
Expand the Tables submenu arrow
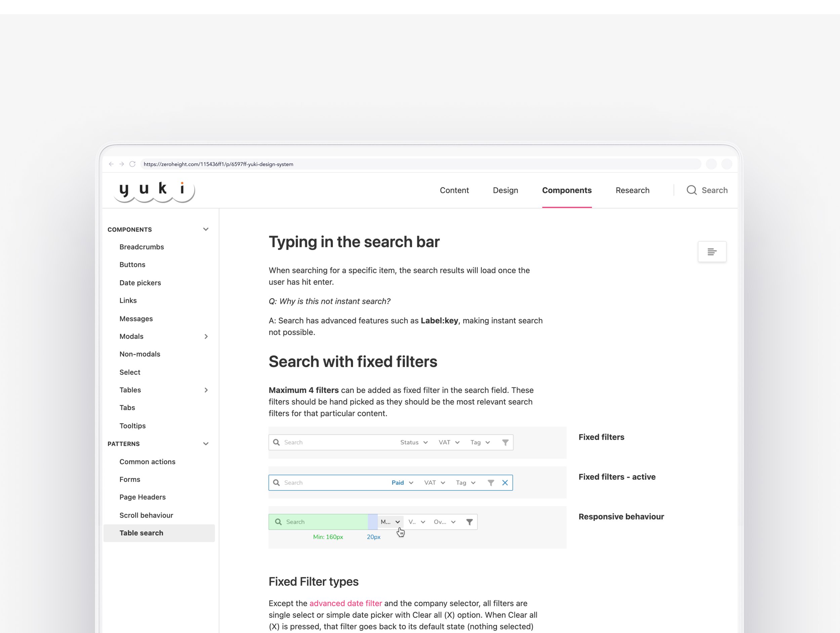pyautogui.click(x=206, y=390)
